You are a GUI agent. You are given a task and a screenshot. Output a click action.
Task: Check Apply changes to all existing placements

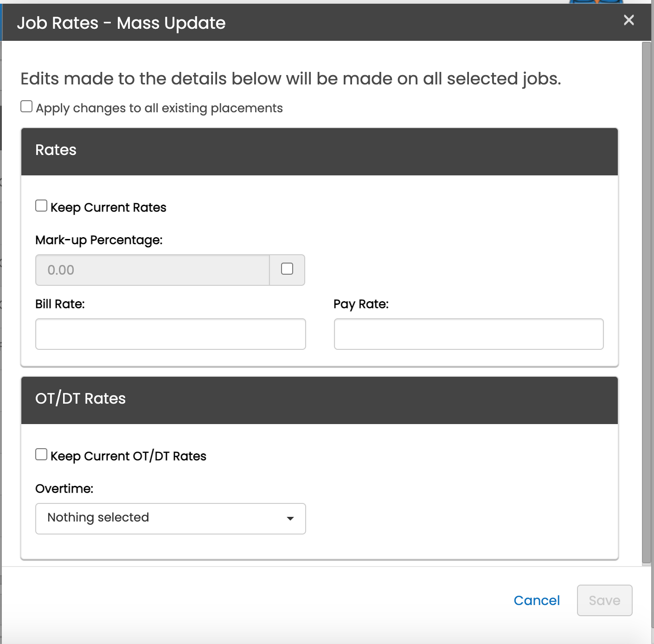coord(26,107)
